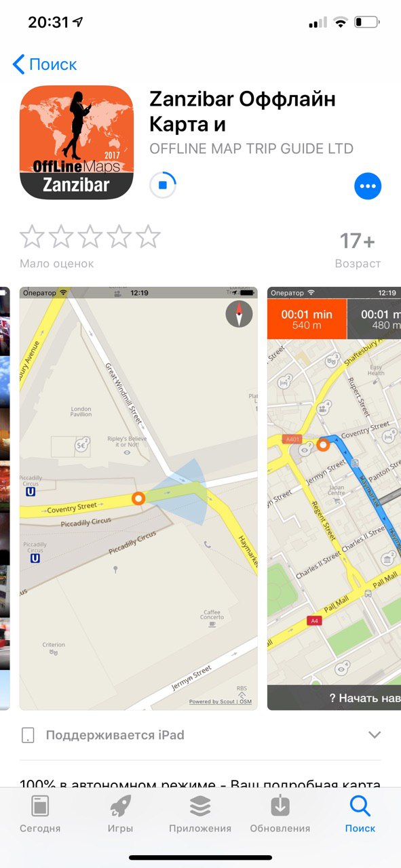Stop the download progress circle
Viewport: 401px width, 868px height.
pos(163,185)
